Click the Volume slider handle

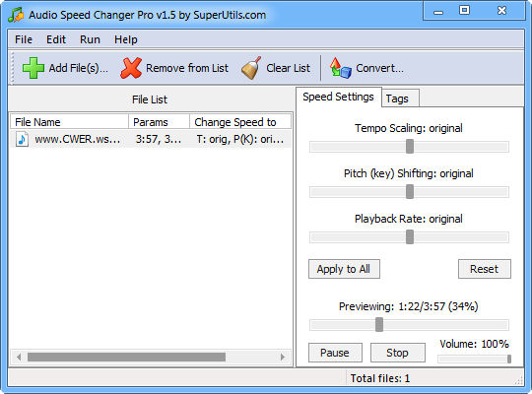pos(509,359)
